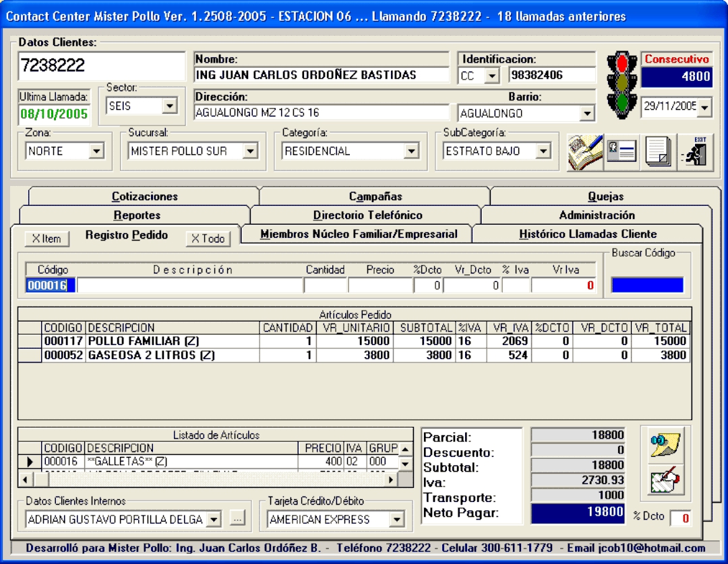Viewport: 728px width, 564px height.
Task: Switch to the Cotizaciones tab
Action: (x=144, y=197)
